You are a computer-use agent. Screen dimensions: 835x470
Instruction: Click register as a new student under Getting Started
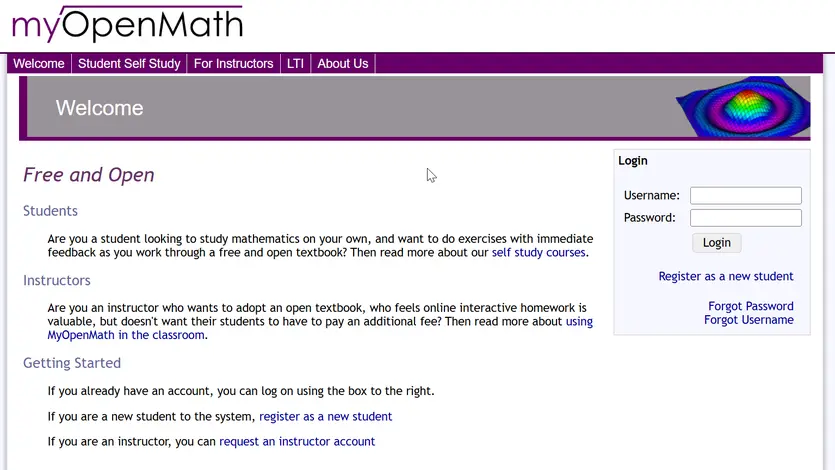tap(325, 416)
